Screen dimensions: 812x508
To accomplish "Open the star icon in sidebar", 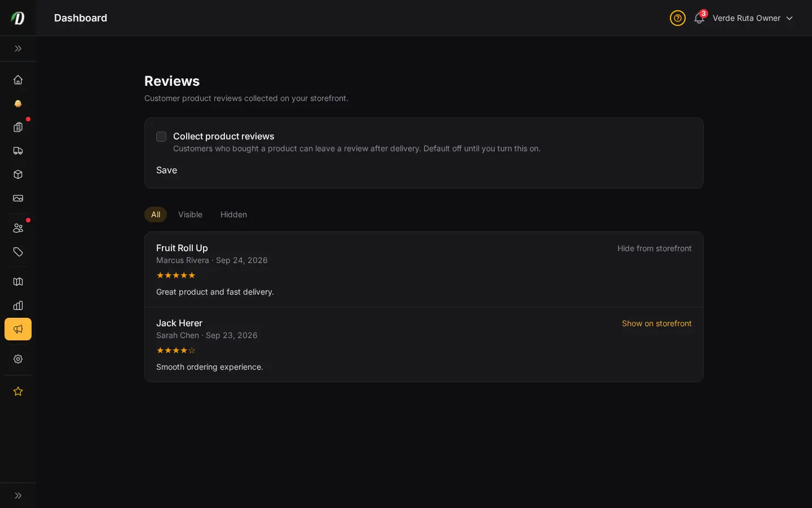I will coord(18,391).
